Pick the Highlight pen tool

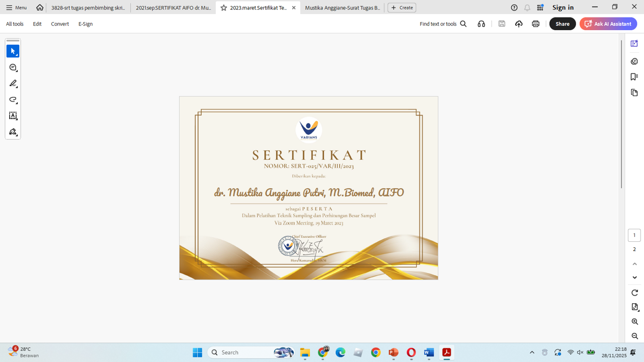tap(13, 83)
